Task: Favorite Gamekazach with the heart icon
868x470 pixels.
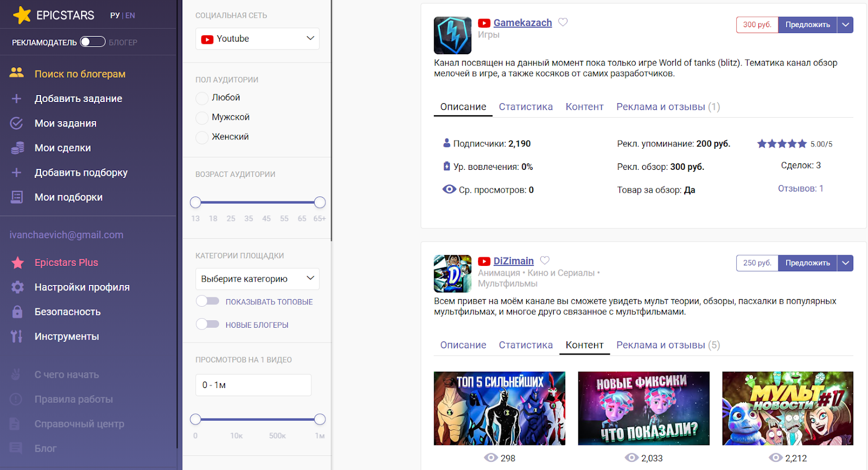Action: click(563, 22)
